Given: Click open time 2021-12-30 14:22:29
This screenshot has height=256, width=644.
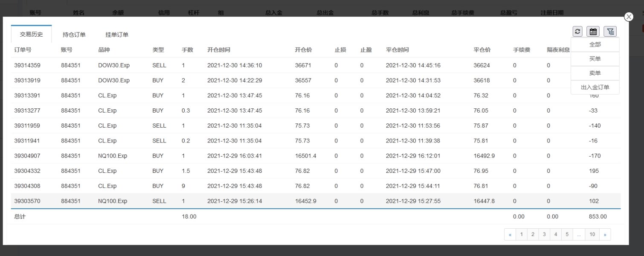Looking at the screenshot, I should (x=235, y=80).
